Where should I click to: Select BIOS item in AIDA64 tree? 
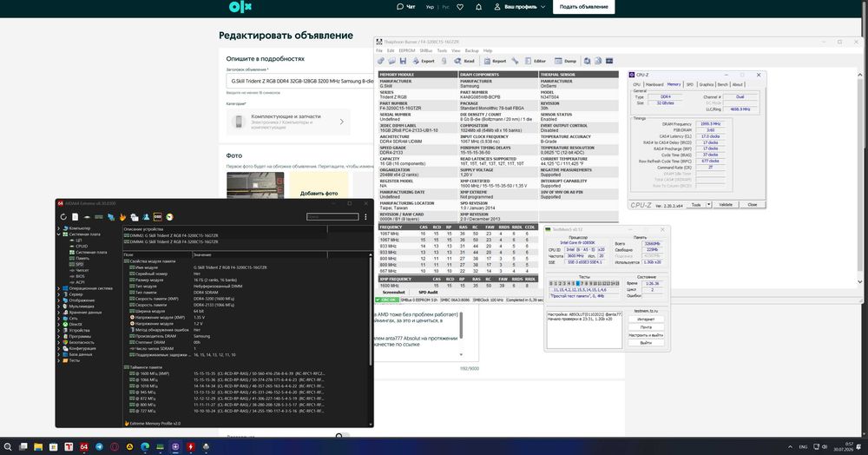tap(80, 276)
